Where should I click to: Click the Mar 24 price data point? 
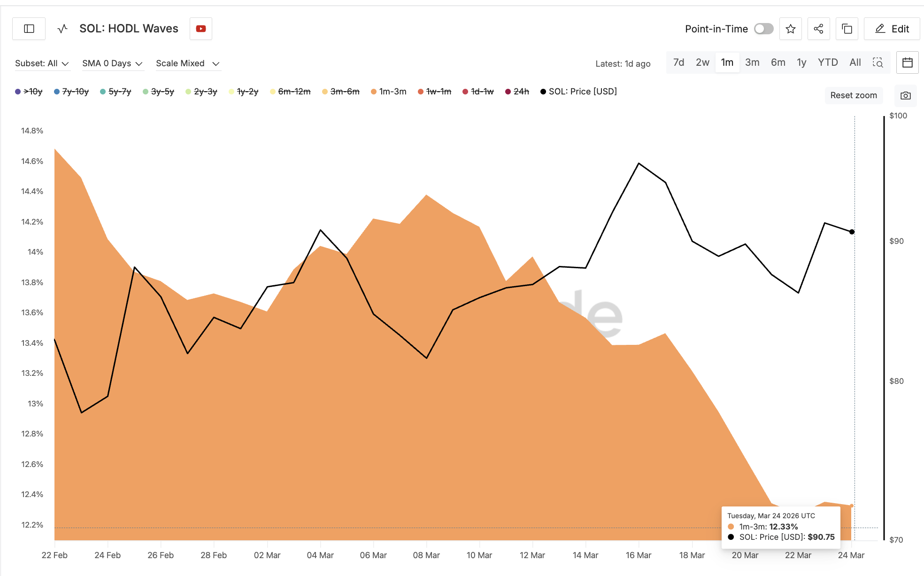[x=852, y=232]
